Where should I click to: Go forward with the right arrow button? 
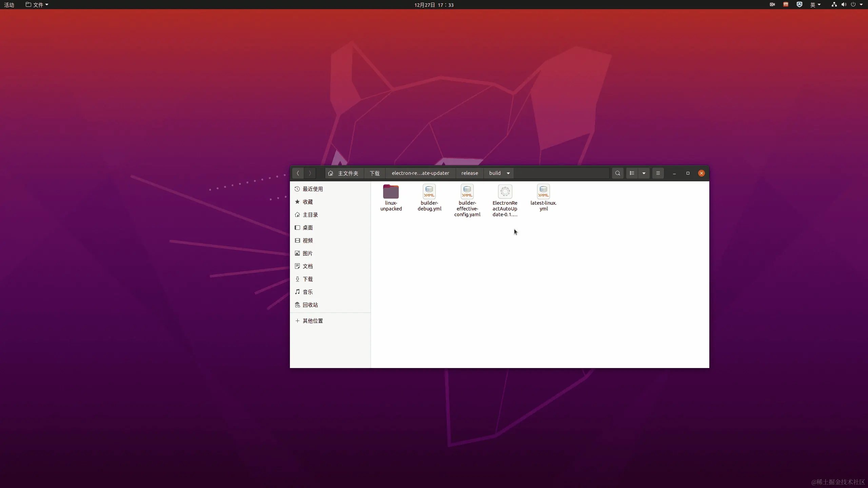310,173
